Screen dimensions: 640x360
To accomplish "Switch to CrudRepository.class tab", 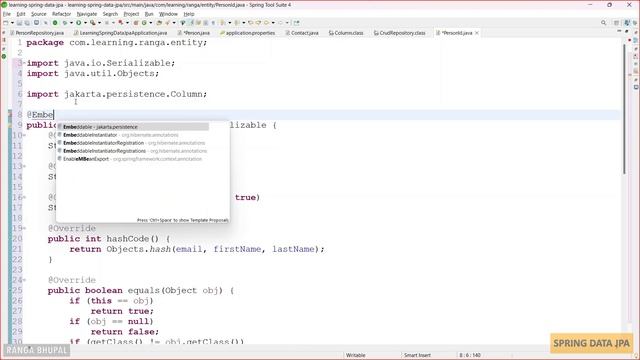I will 400,33.
